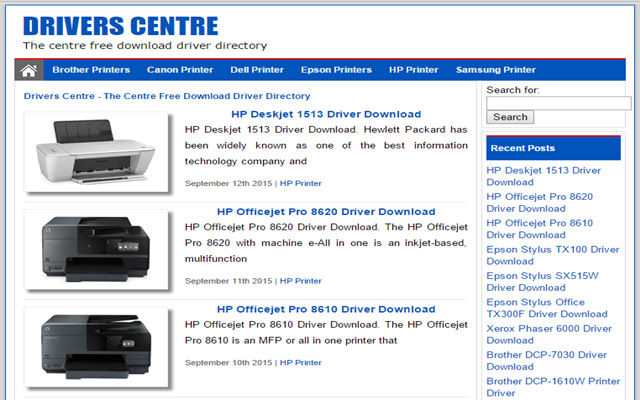This screenshot has height=400, width=640.
Task: Open sidebar link Brother DCP-7030 Driver Download
Action: pyautogui.click(x=547, y=361)
